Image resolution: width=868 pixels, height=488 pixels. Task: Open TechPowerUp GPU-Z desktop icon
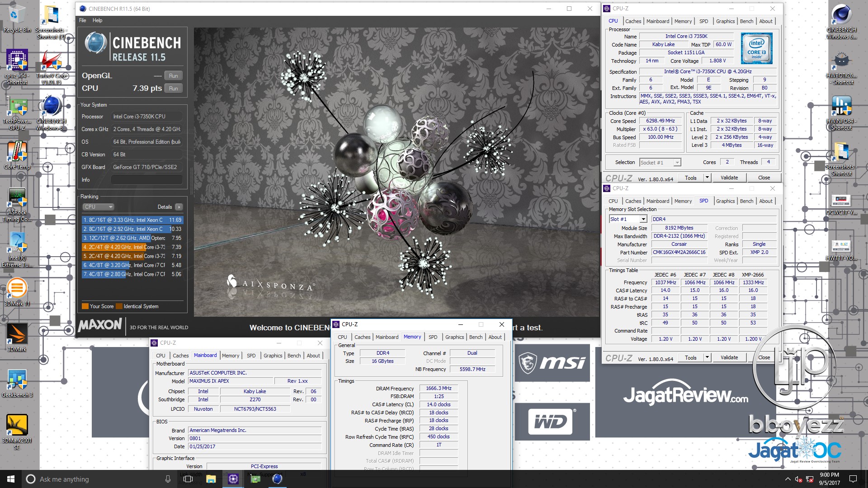pos(17,113)
